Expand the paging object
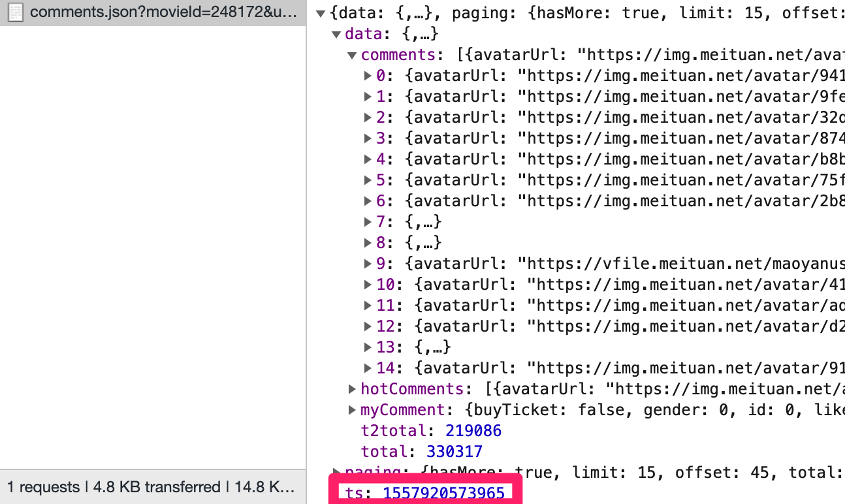 tap(336, 471)
